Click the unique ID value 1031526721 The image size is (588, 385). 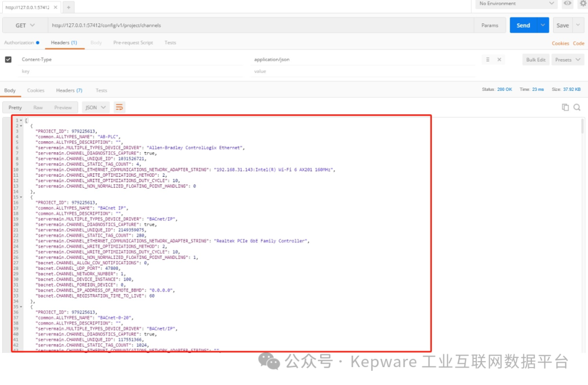click(x=131, y=159)
